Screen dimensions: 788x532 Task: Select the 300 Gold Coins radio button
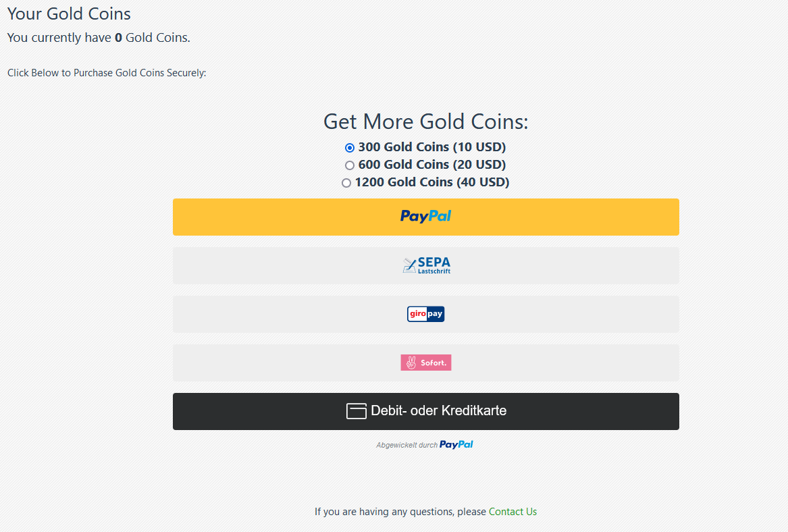(x=350, y=148)
